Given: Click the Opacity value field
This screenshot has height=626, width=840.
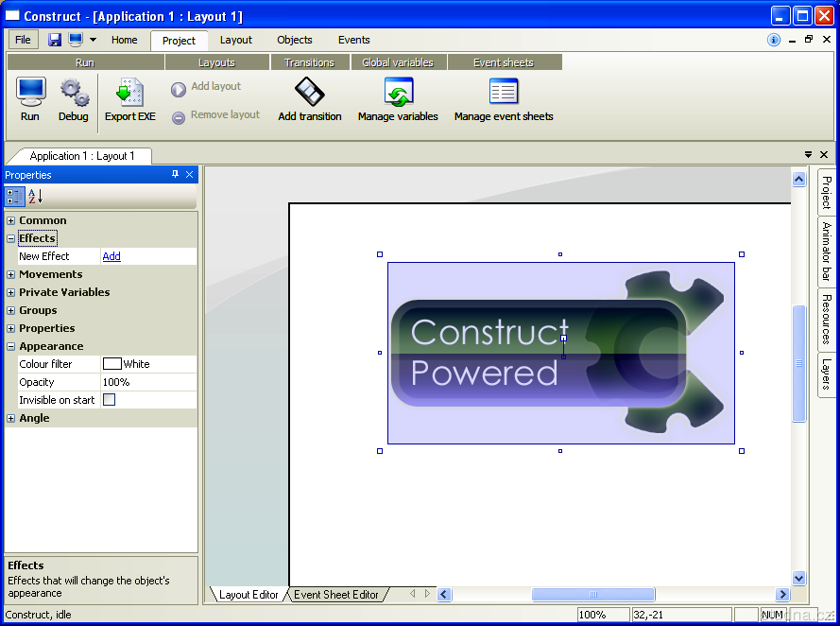Looking at the screenshot, I should [x=147, y=382].
